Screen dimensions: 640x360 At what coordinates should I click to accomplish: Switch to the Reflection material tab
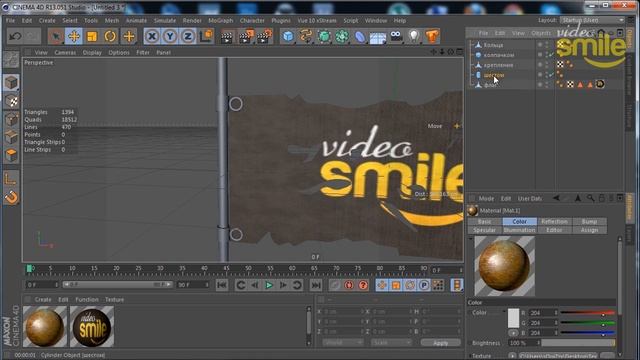(x=554, y=222)
